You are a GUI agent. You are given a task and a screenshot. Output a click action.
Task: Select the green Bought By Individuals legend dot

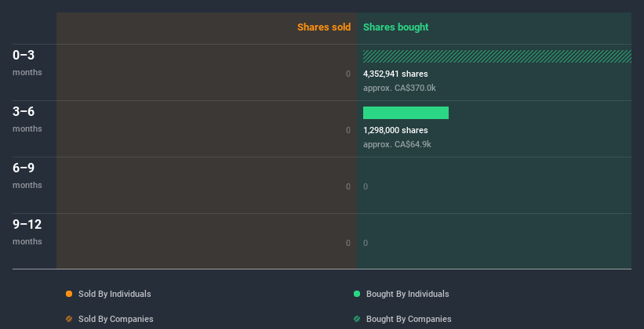357,294
